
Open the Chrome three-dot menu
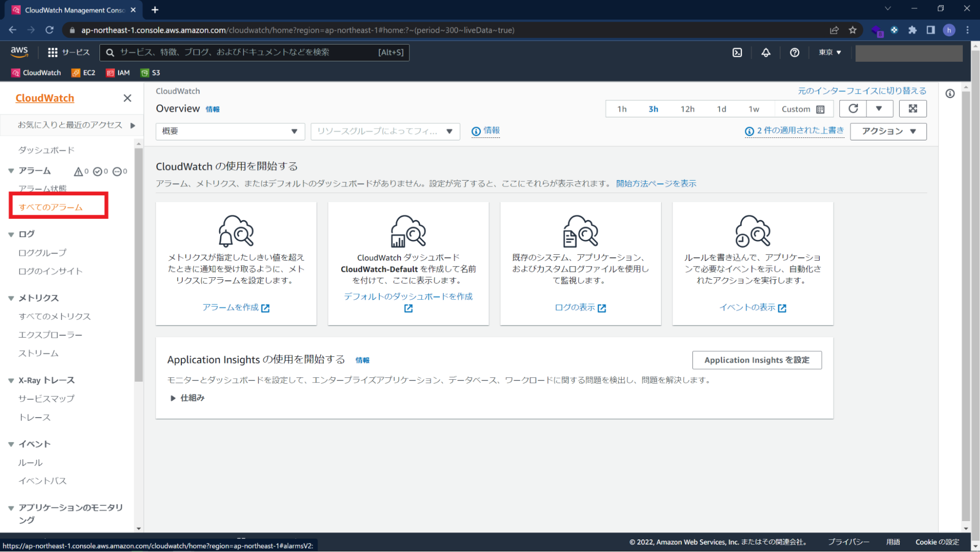[967, 30]
